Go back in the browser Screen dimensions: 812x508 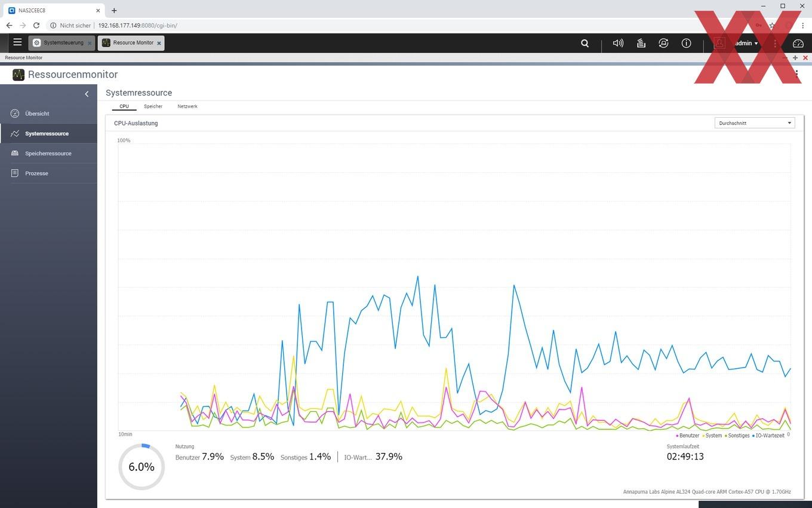click(9, 25)
